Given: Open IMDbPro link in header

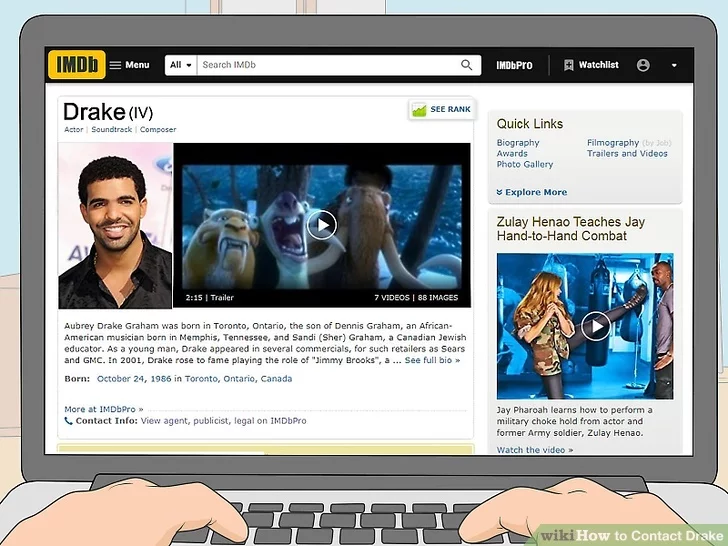Looking at the screenshot, I should click(514, 65).
